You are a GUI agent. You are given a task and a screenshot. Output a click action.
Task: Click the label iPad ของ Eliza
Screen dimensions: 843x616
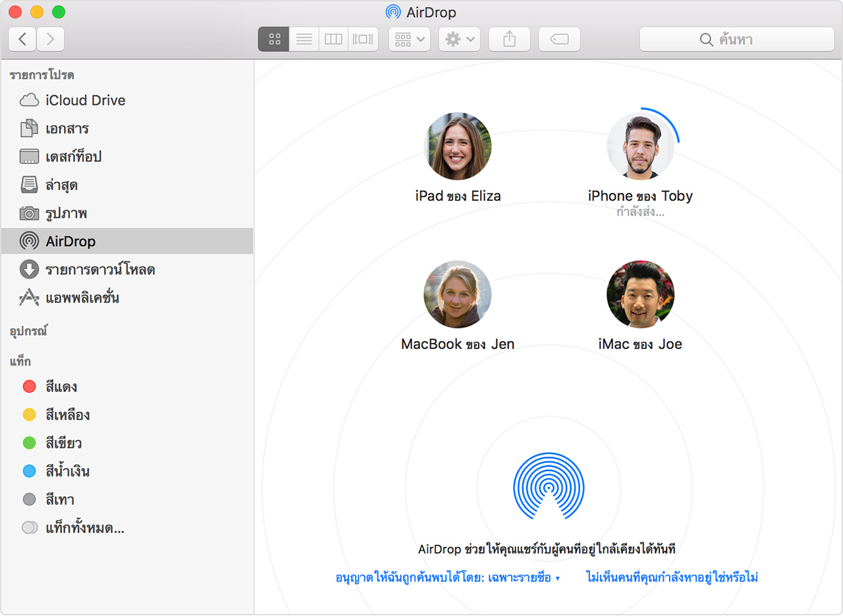coord(458,196)
